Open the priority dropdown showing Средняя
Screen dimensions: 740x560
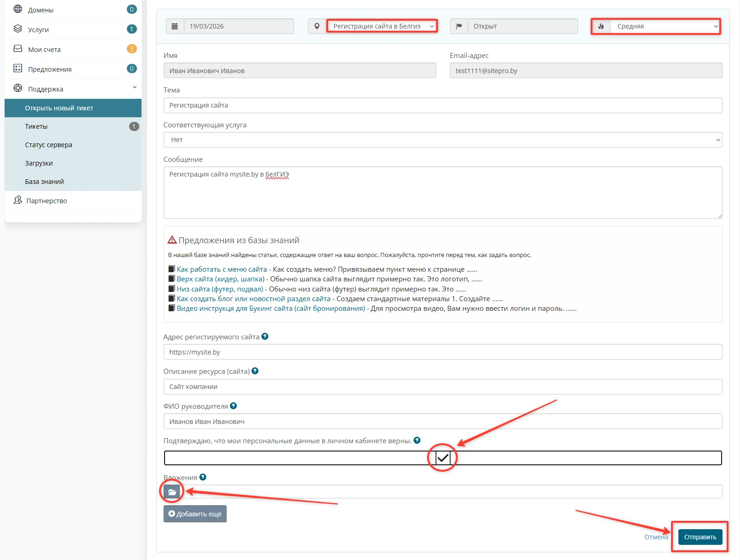coord(665,26)
